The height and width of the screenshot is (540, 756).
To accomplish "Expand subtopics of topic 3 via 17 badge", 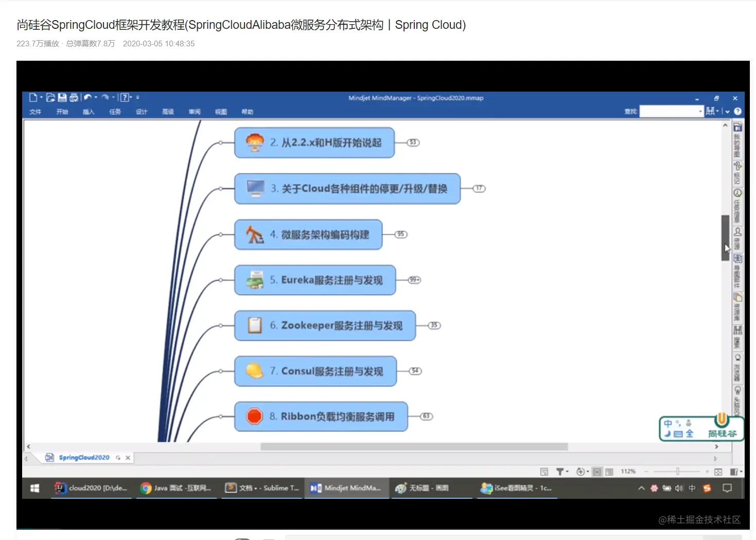I will (x=479, y=188).
